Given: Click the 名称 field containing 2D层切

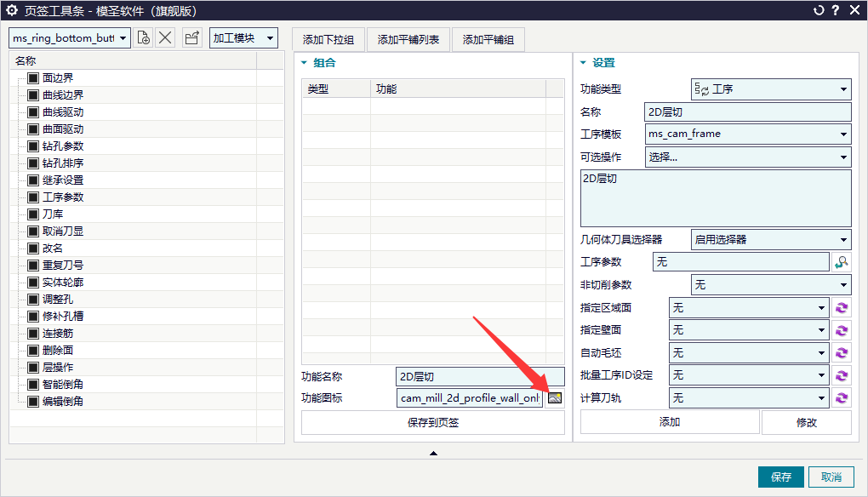Looking at the screenshot, I should click(x=748, y=111).
